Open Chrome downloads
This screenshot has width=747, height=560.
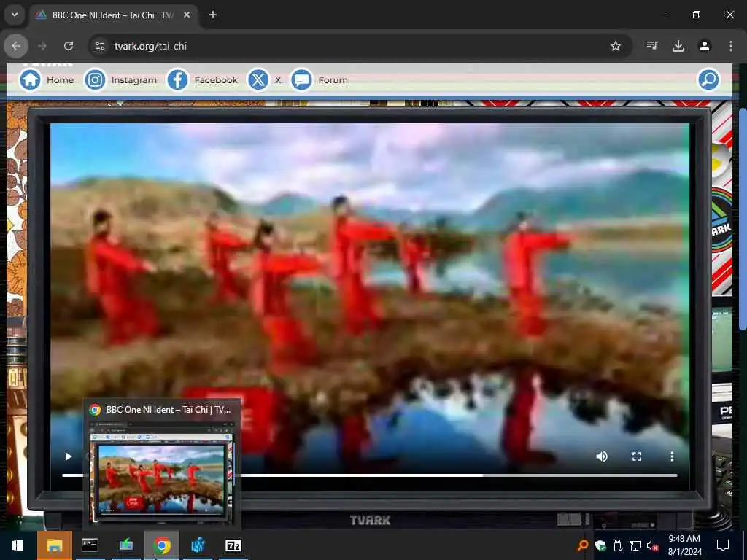678,46
